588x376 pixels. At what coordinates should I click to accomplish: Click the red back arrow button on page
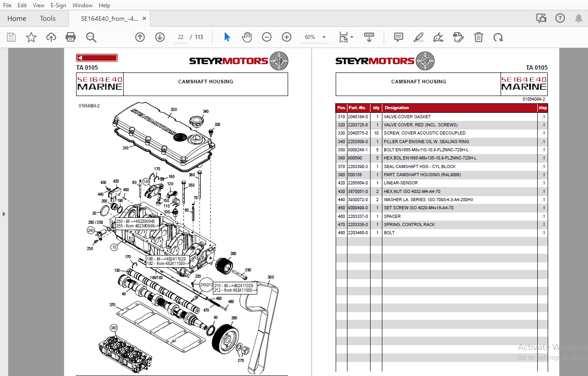pos(97,58)
